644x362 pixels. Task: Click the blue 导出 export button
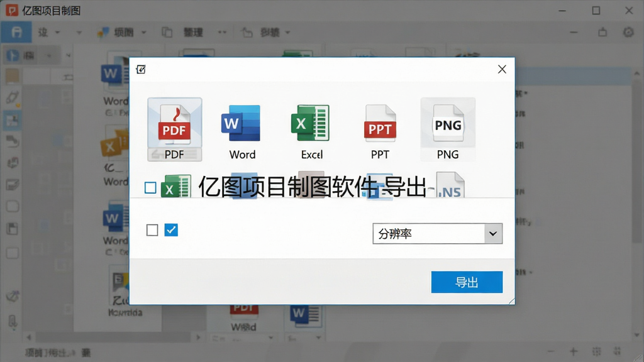pos(467,282)
